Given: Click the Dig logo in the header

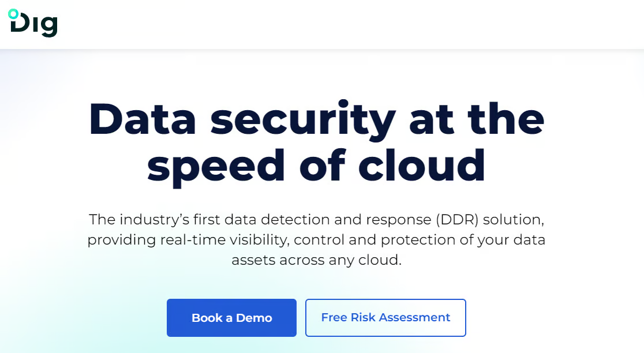Looking at the screenshot, I should [x=33, y=23].
